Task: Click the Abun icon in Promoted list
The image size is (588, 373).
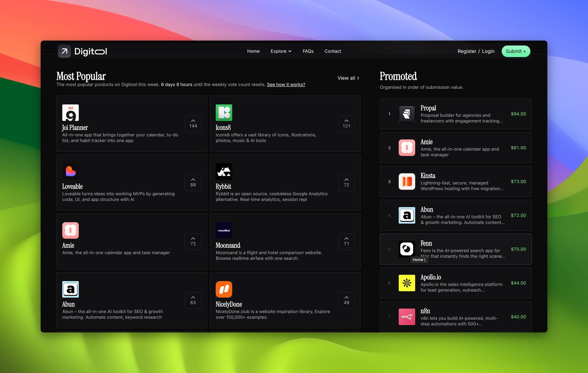Action: click(407, 215)
